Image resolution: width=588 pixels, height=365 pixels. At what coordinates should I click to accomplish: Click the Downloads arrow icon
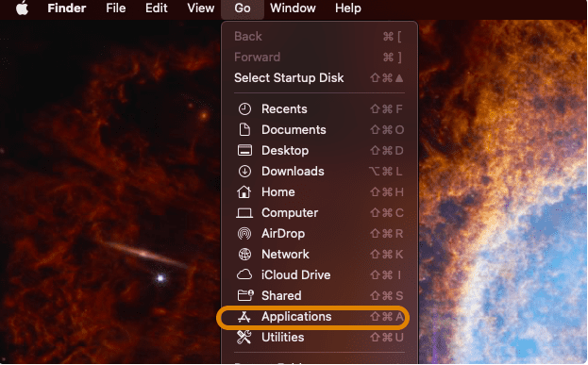[244, 172]
